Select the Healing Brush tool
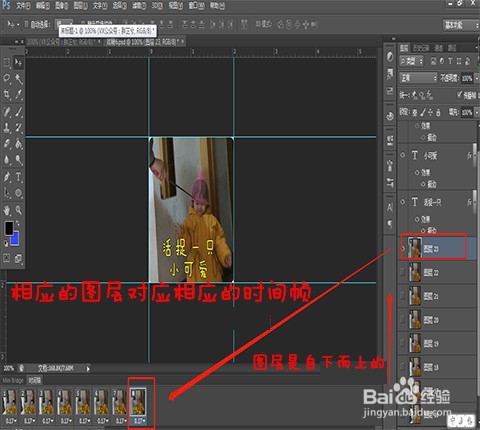The height and width of the screenshot is (430, 480). coord(7,111)
